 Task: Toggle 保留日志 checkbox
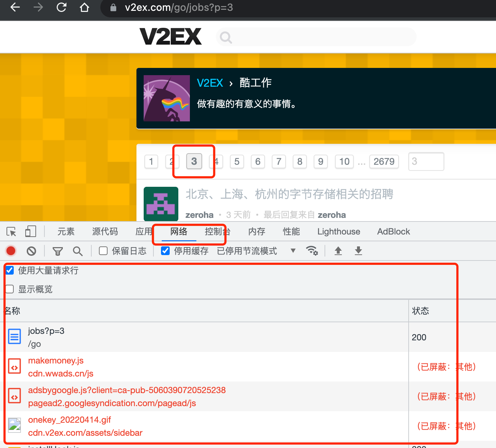pos(103,251)
